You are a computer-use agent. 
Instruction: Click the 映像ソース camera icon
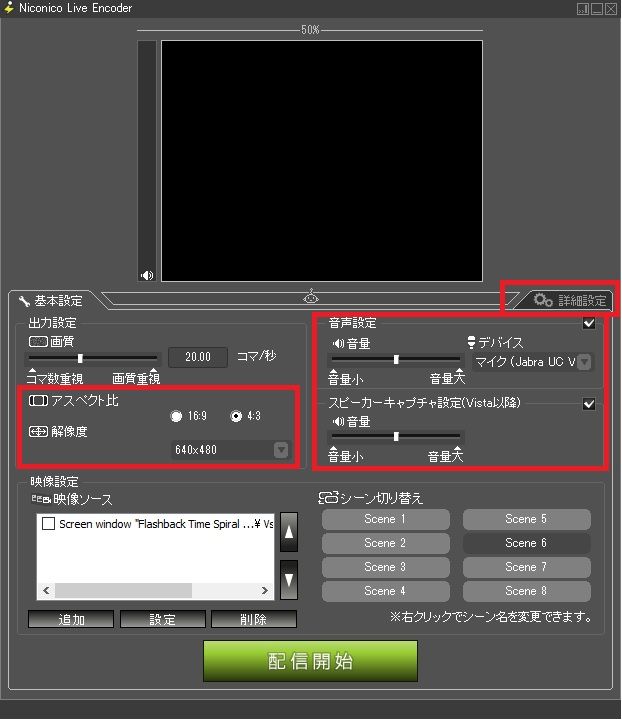pyautogui.click(x=41, y=499)
